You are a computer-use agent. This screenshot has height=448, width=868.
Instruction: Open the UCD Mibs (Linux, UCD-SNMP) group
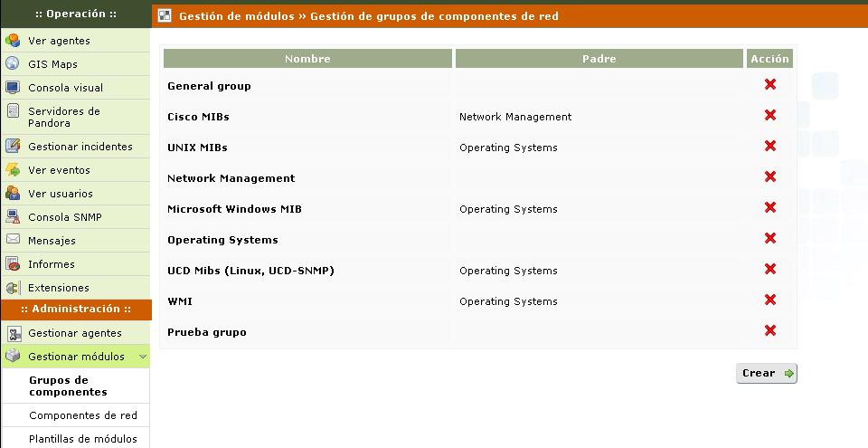point(251,271)
